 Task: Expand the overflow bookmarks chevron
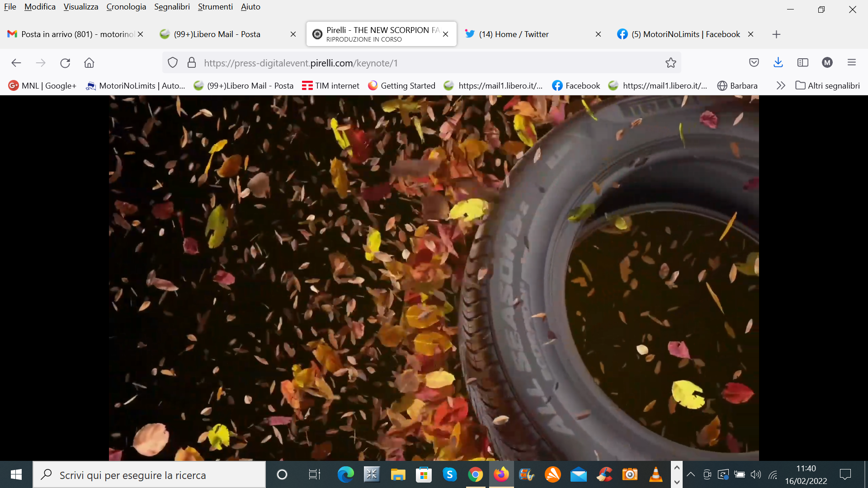tap(780, 85)
